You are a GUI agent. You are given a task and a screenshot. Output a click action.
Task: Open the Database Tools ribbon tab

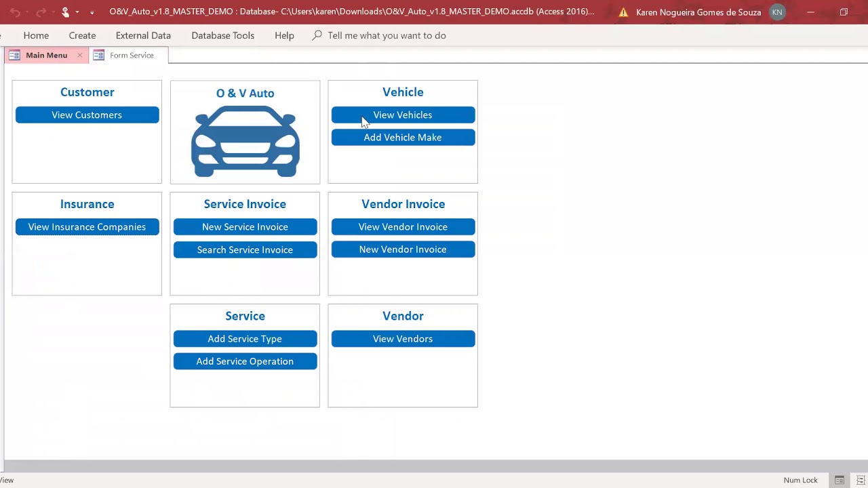(222, 35)
